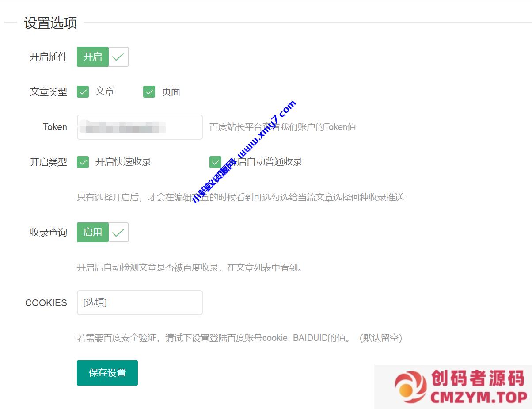Click the 保存设置 button

[107, 373]
